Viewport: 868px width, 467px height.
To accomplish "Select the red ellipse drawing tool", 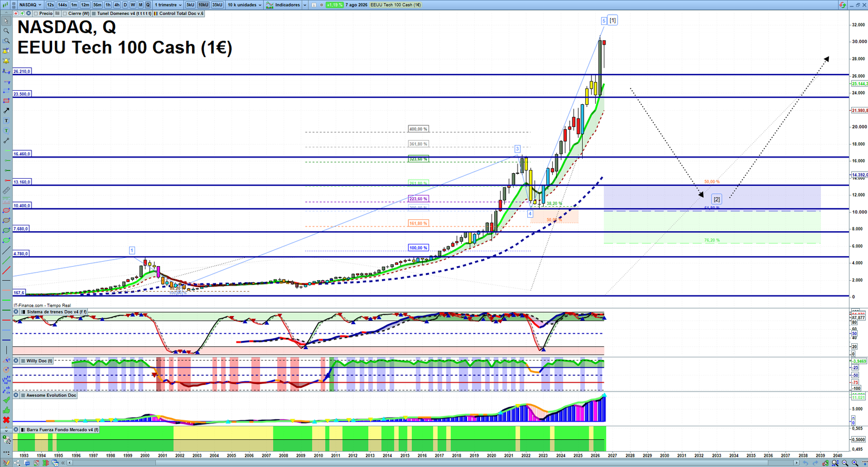I will coord(6,210).
